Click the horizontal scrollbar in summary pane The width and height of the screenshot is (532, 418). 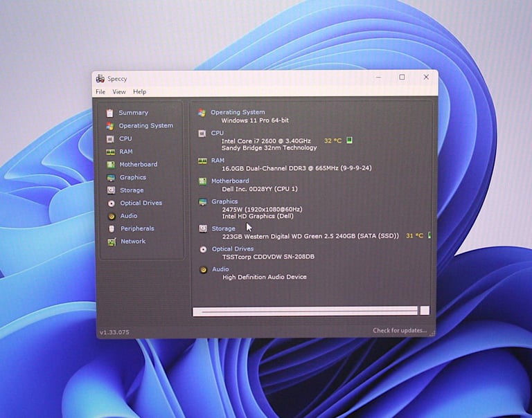(305, 311)
